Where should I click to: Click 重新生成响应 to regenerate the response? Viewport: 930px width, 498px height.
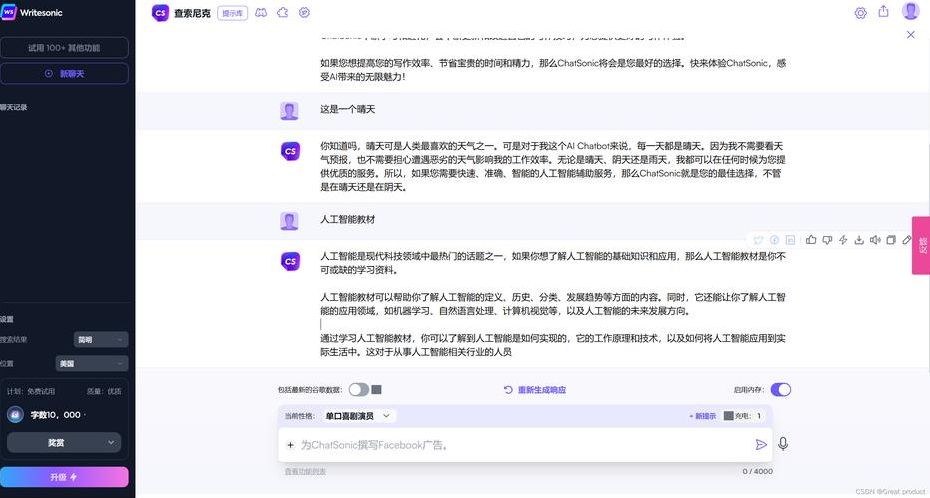pos(535,390)
